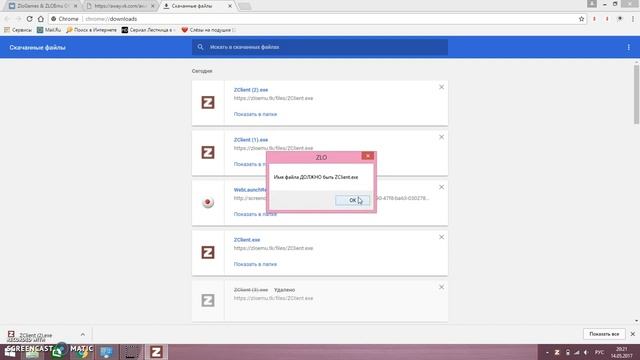Image resolution: width=640 pixels, height=360 pixels.
Task: Remove the deleted ZClient (3).exe entry
Action: (441, 287)
